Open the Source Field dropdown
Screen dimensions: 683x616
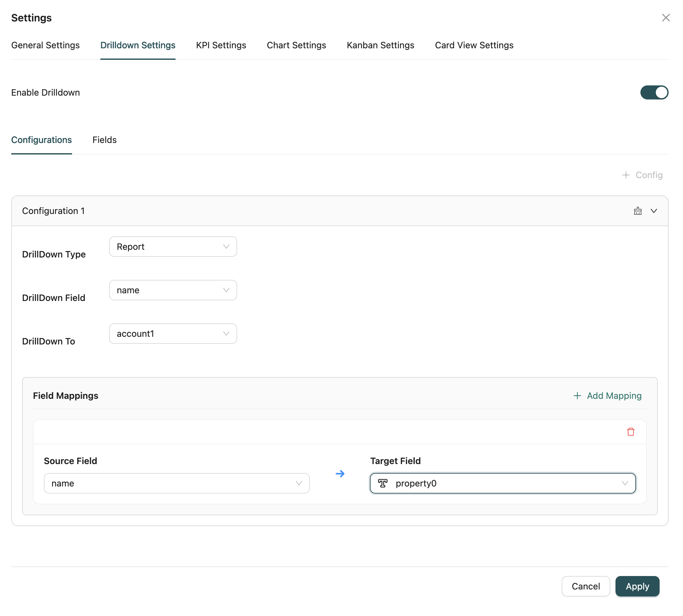pos(176,483)
